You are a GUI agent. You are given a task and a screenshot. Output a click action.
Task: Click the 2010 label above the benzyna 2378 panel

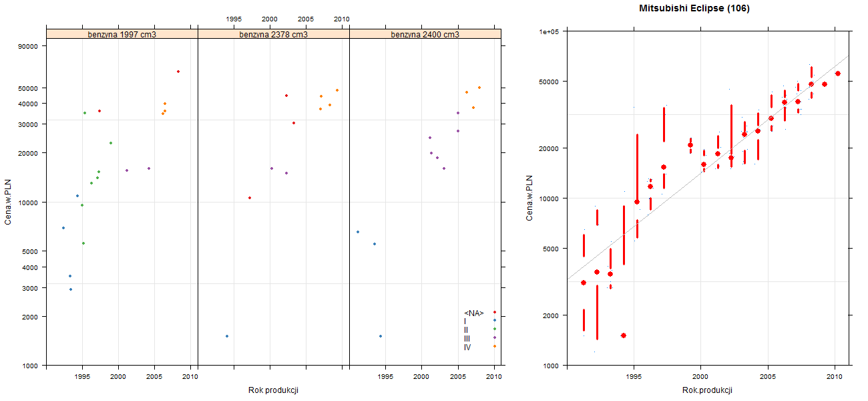pos(342,19)
